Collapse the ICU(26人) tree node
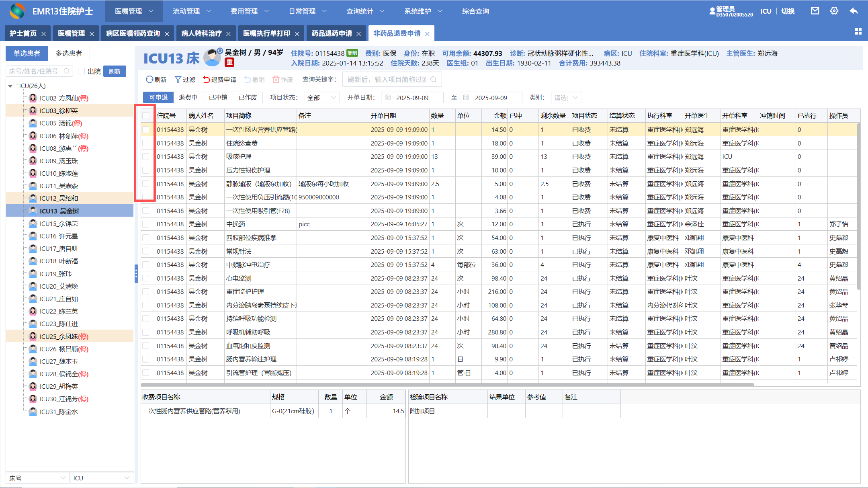This screenshot has height=488, width=868. 10,86
